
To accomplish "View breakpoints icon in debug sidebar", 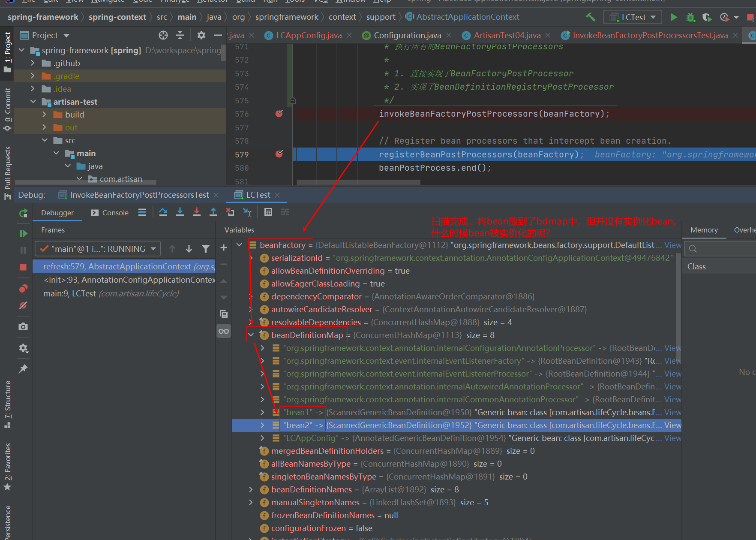I will [23, 288].
